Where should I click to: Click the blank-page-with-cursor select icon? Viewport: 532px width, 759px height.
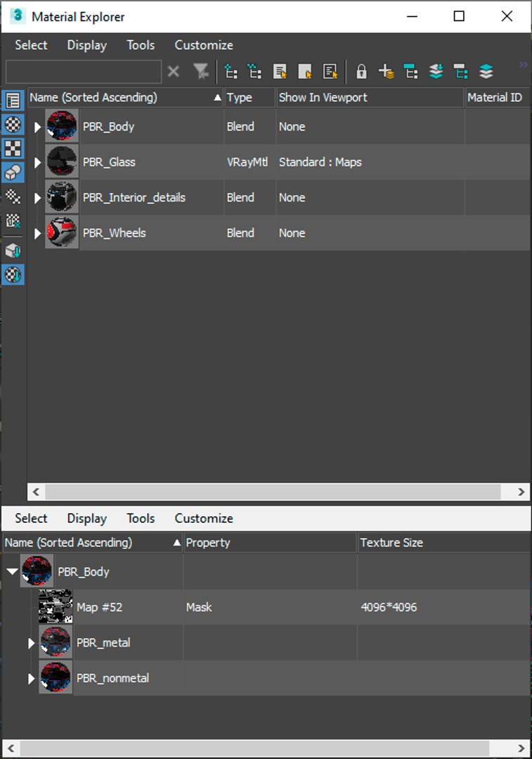point(305,72)
